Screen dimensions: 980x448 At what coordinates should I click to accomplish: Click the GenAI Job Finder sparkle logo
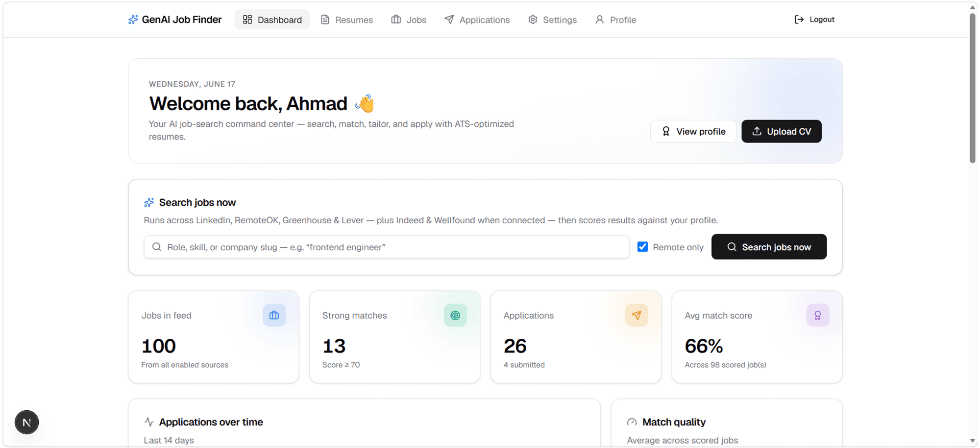tap(133, 20)
